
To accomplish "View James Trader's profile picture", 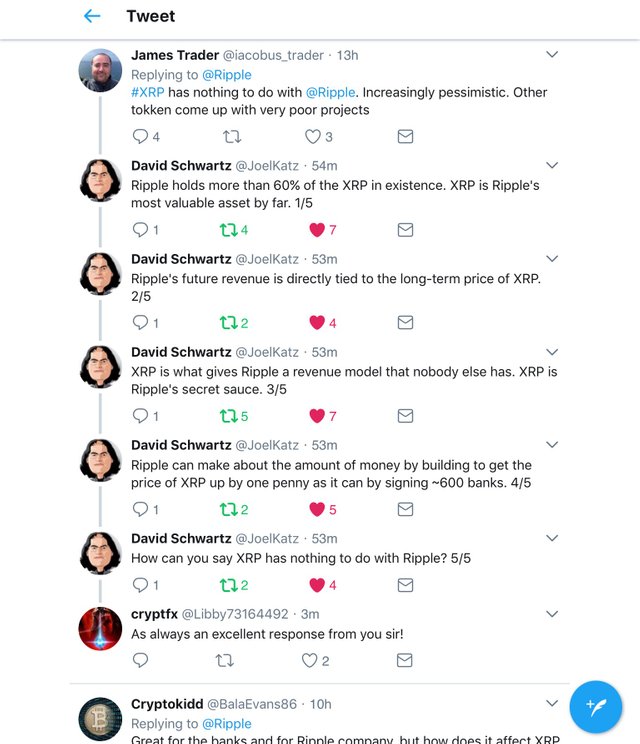I will [100, 68].
